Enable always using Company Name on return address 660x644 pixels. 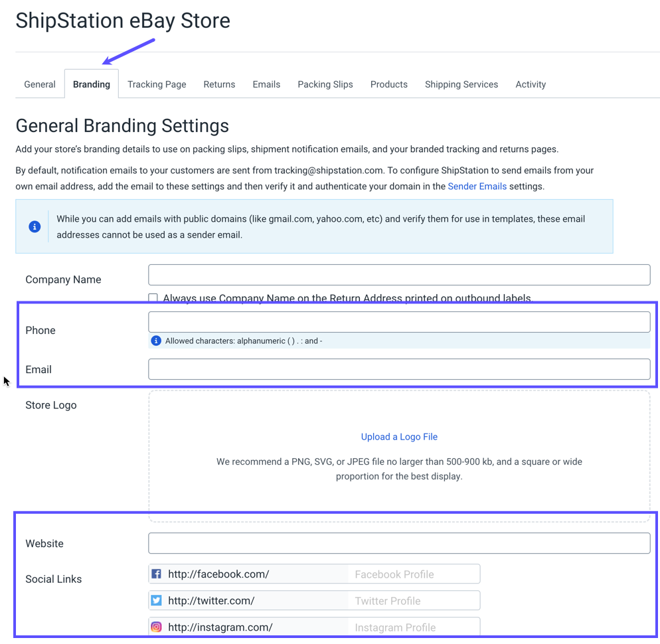(153, 297)
